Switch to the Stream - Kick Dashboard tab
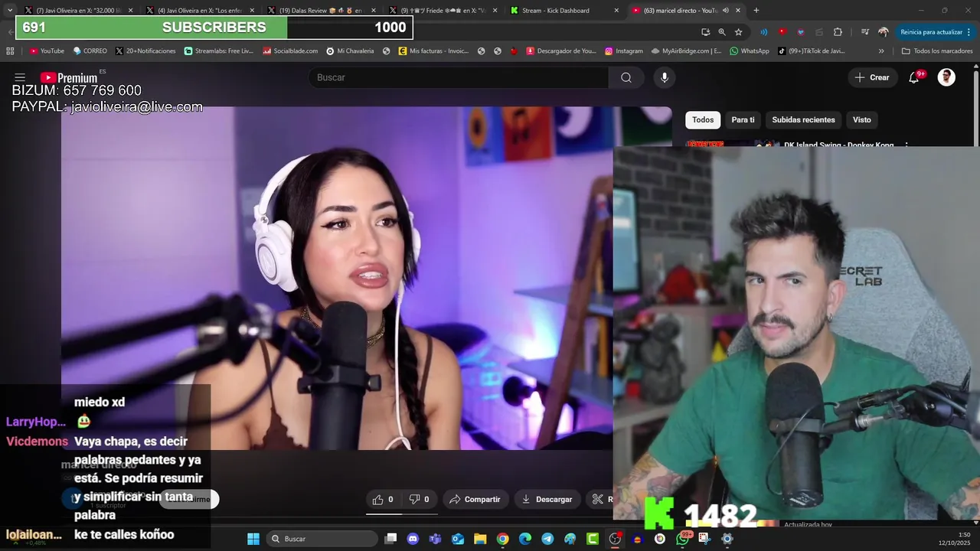The height and width of the screenshot is (551, 980). (x=563, y=11)
